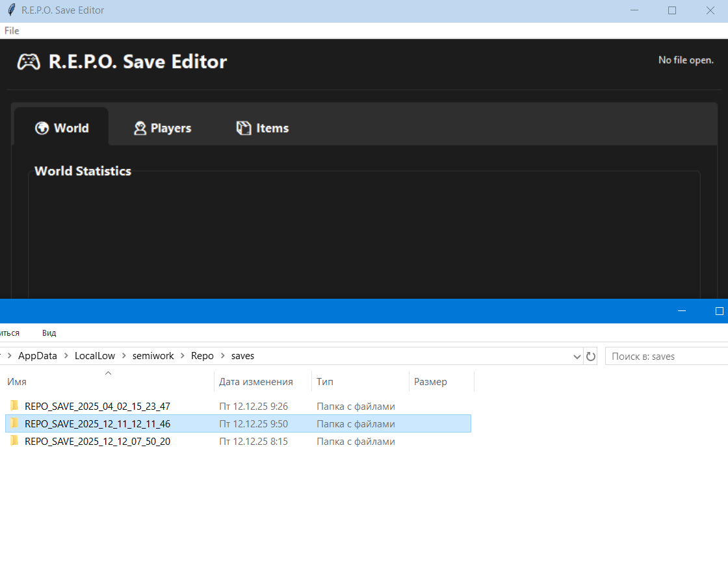
Task: Go to the Repo folder in the breadcrumb
Action: (x=202, y=356)
